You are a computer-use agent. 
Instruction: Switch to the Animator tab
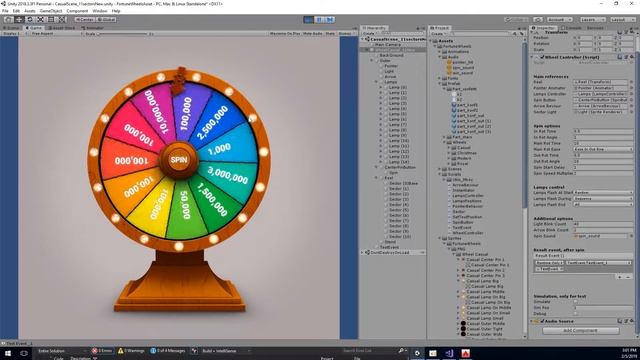(93, 28)
